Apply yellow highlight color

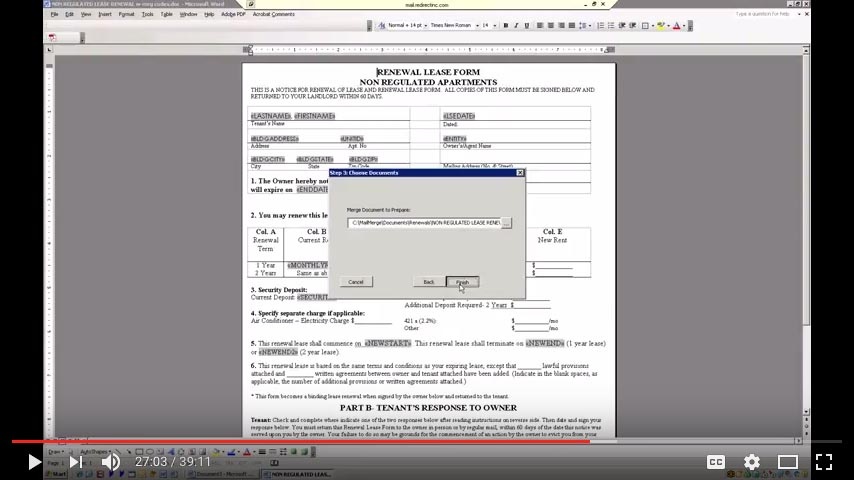coord(661,26)
